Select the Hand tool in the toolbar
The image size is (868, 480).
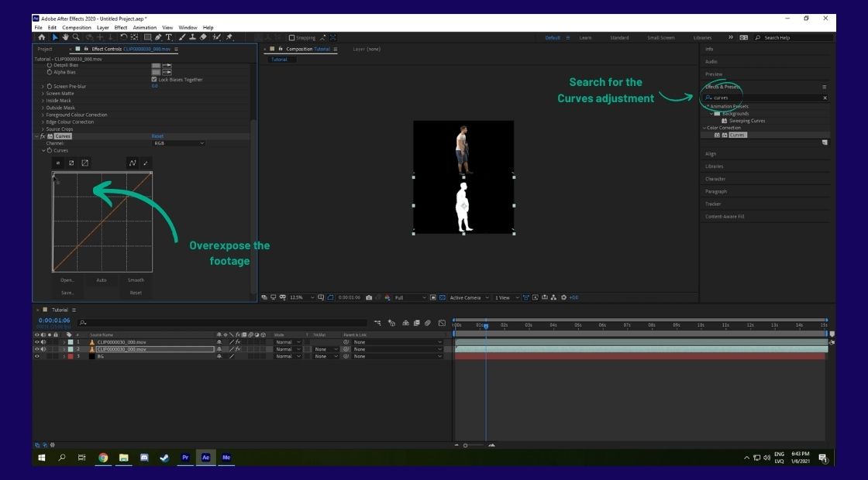click(x=65, y=36)
